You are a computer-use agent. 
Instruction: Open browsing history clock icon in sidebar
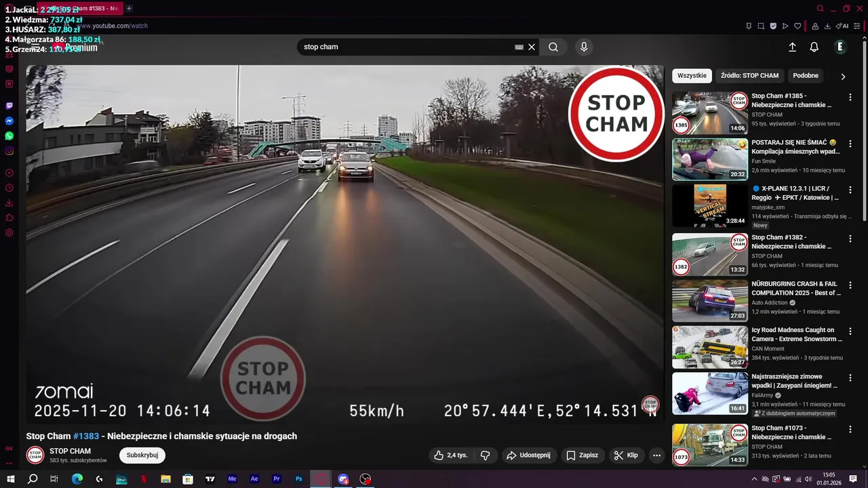9,188
